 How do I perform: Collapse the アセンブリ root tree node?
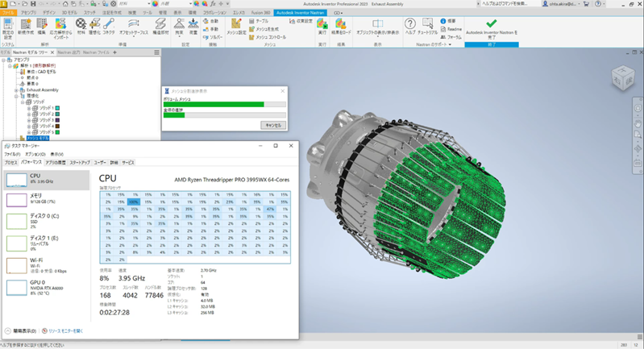(x=4, y=60)
